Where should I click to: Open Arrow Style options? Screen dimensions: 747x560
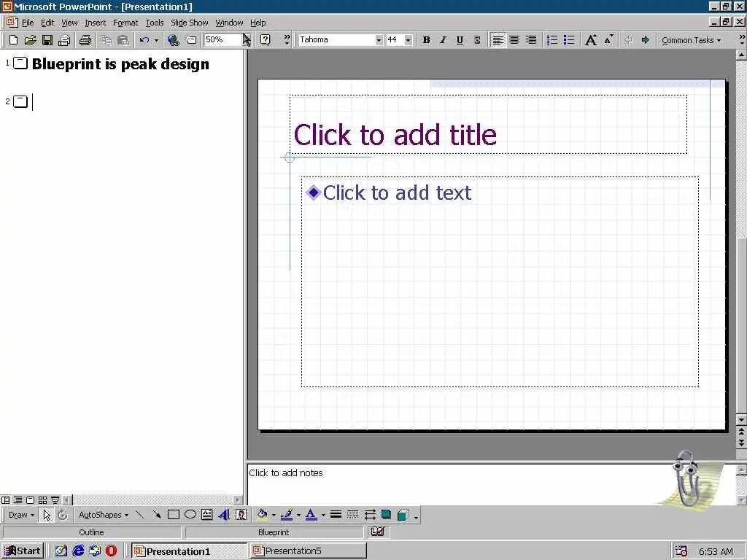click(370, 515)
